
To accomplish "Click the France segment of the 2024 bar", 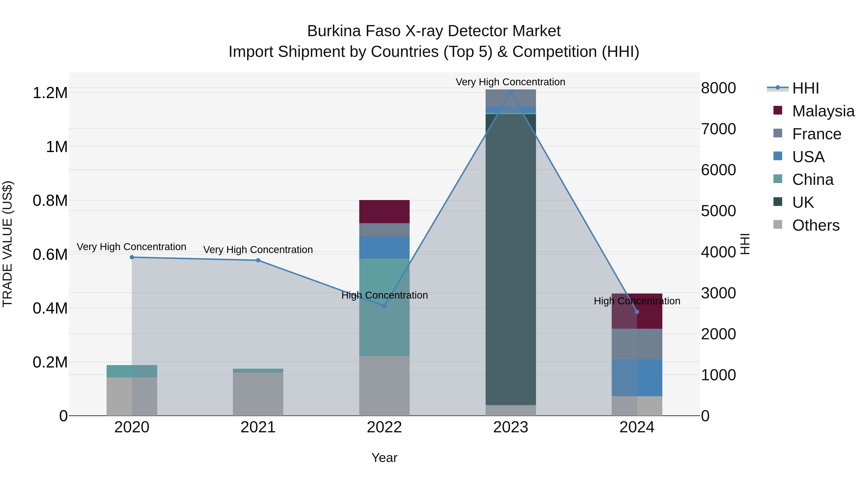I will (x=637, y=344).
